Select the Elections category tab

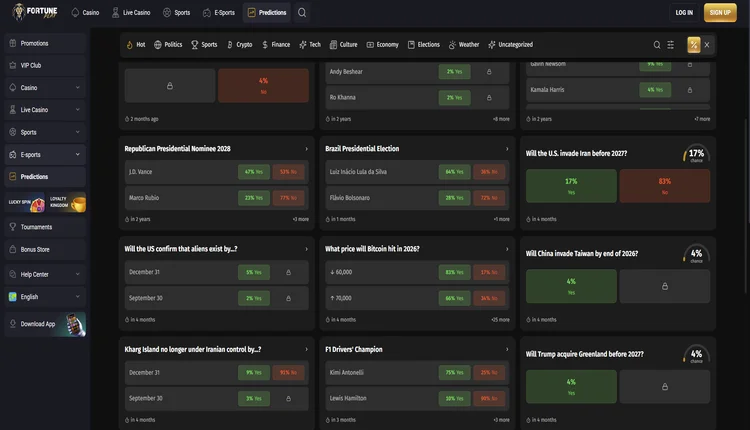click(424, 44)
